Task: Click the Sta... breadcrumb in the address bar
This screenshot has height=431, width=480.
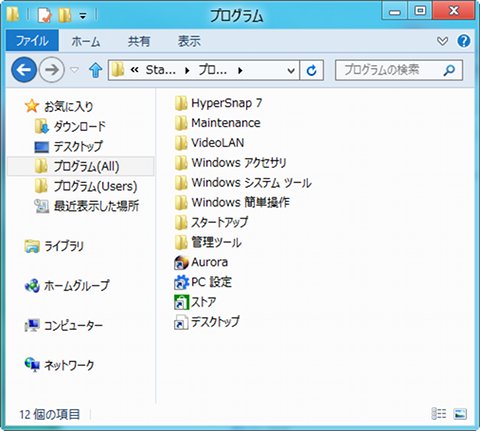Action: (x=161, y=70)
